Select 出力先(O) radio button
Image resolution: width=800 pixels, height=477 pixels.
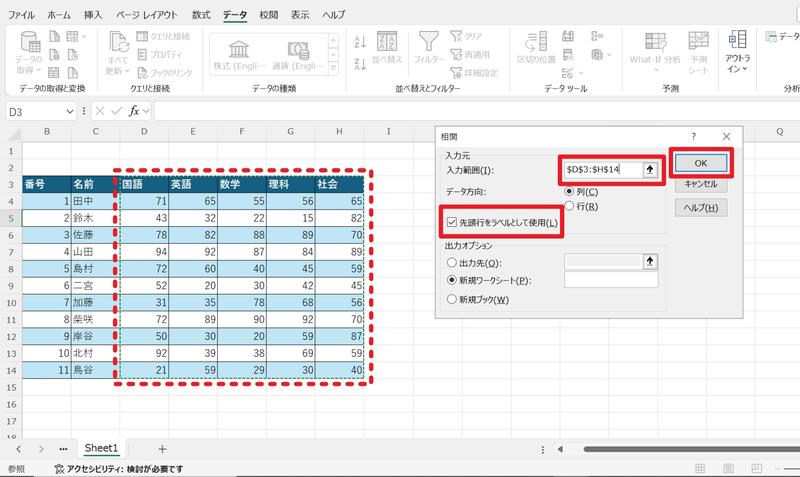click(x=452, y=263)
